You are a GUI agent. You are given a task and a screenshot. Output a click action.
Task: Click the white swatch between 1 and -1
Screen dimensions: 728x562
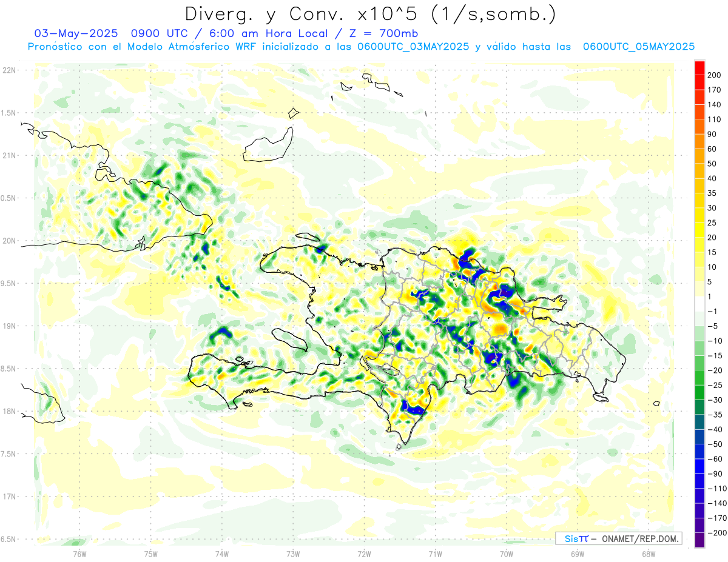[699, 304]
